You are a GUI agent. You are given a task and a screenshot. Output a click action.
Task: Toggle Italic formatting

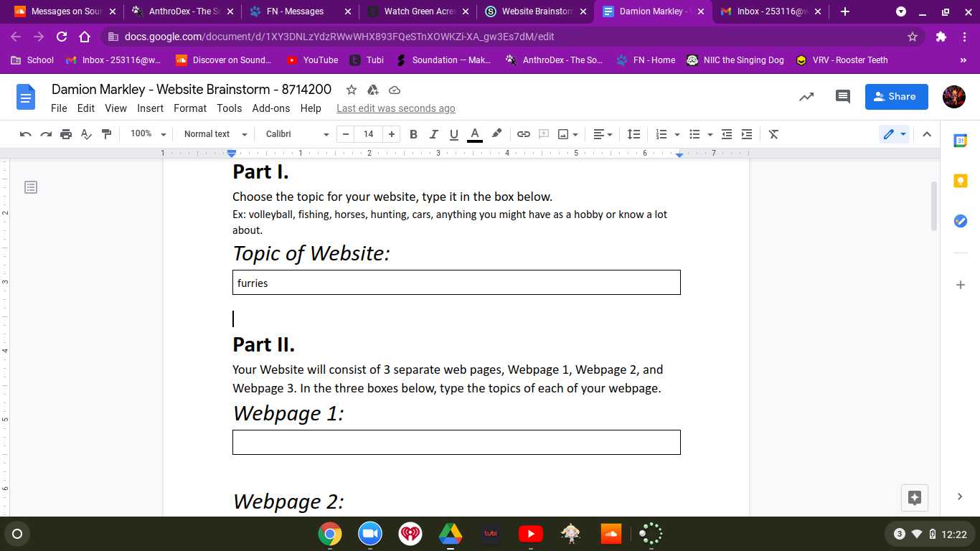(433, 134)
